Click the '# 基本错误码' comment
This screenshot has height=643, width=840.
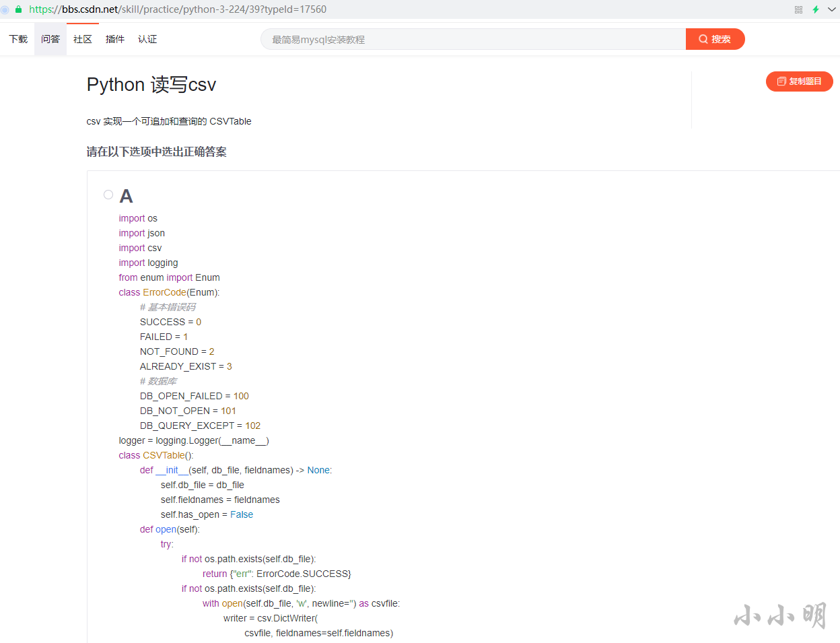point(168,307)
